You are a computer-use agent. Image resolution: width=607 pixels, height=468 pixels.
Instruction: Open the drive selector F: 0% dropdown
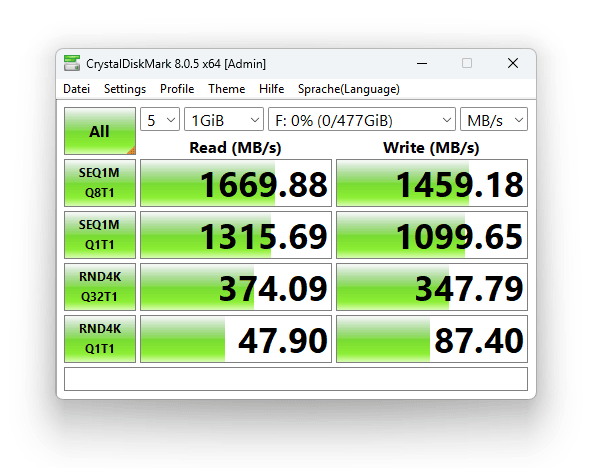click(361, 120)
